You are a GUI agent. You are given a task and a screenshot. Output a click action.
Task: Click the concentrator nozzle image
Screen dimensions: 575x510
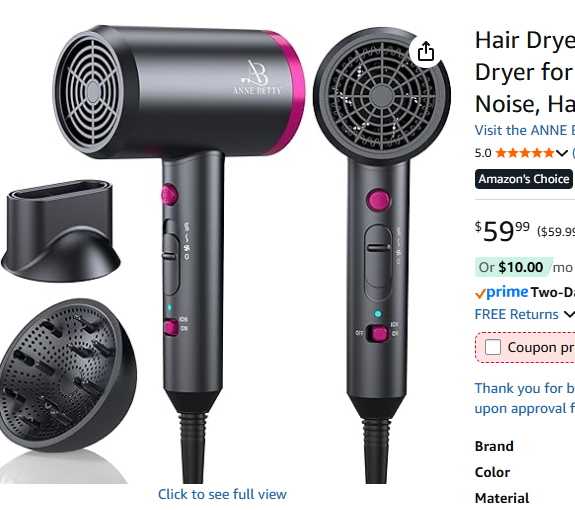pos(61,231)
